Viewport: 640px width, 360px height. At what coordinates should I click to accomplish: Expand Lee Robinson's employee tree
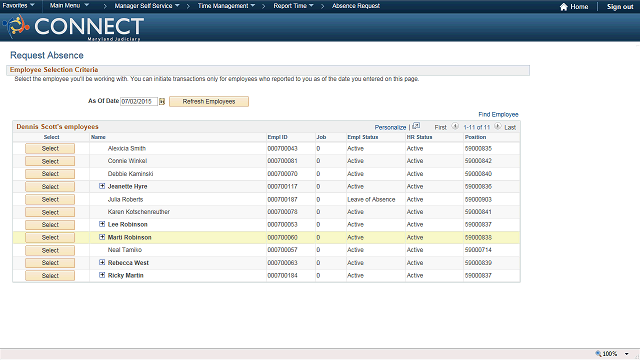[102, 224]
